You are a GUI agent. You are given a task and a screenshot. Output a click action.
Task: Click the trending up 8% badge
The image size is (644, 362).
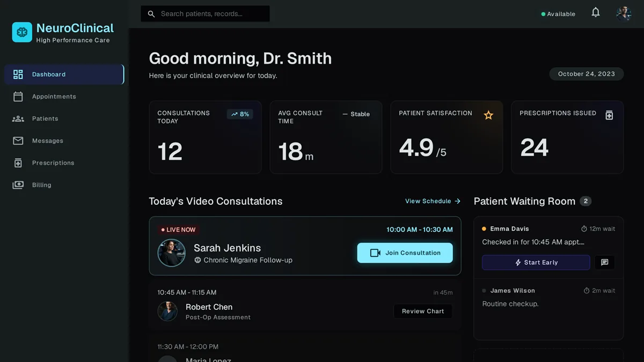240,114
